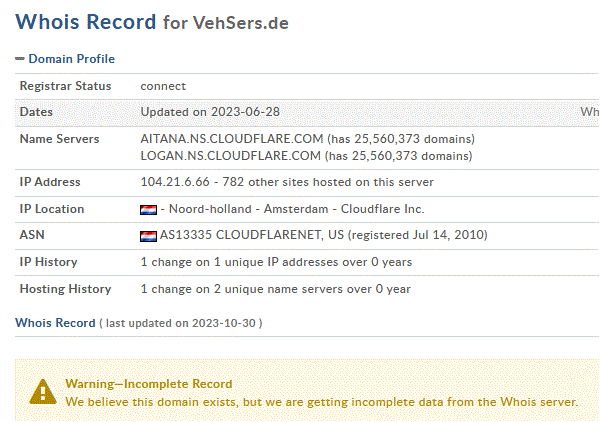
Task: Click the Updated on 2023-06-28 date
Action: (210, 112)
